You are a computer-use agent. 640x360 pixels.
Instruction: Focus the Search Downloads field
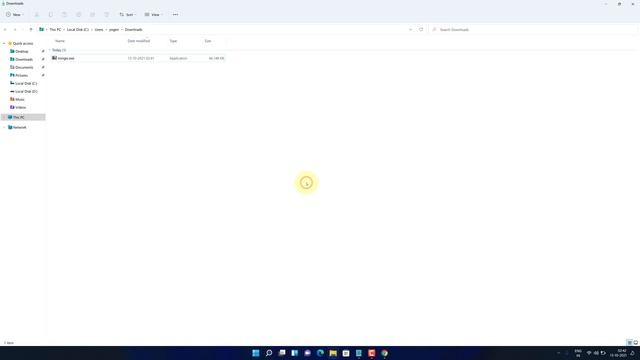coord(534,30)
